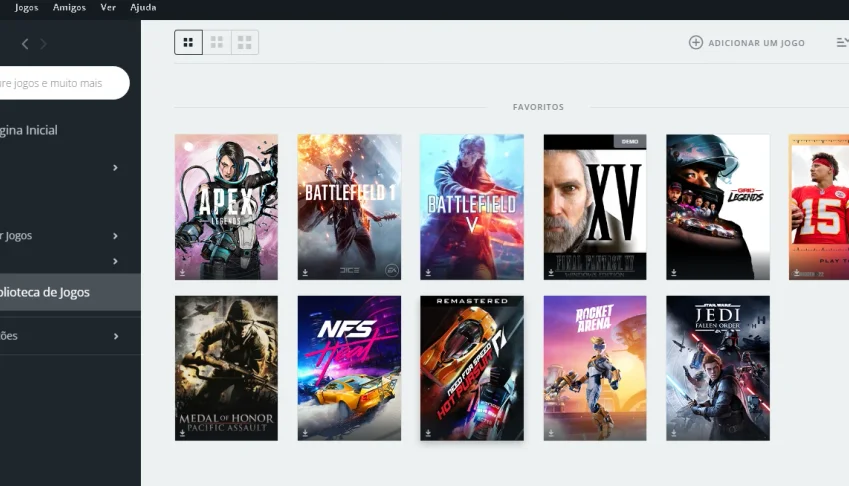The height and width of the screenshot is (486, 849).
Task: Open Battlefield V game tile
Action: click(472, 207)
